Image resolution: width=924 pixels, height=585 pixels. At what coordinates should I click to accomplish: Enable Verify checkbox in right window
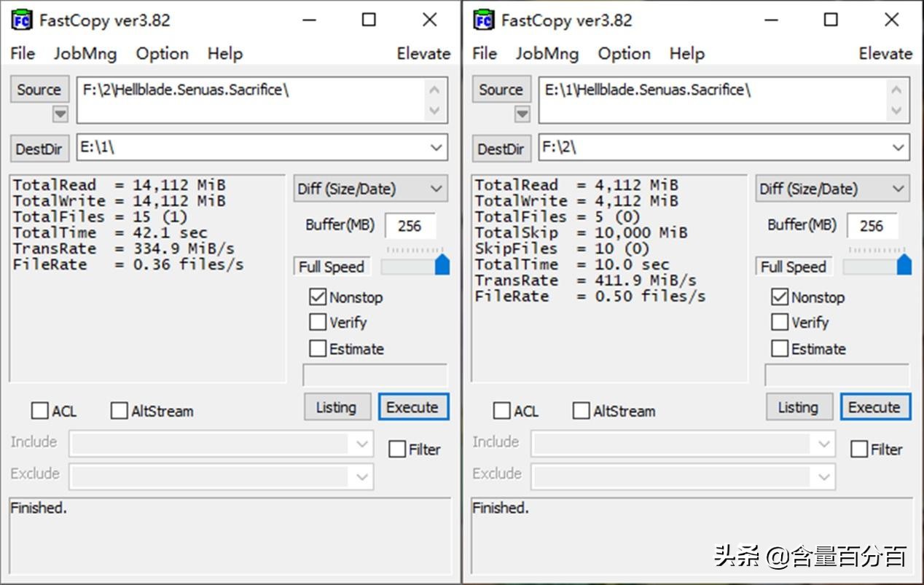click(780, 322)
